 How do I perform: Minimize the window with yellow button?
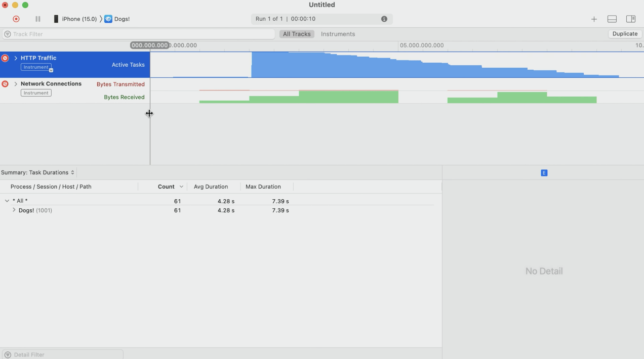(15, 5)
